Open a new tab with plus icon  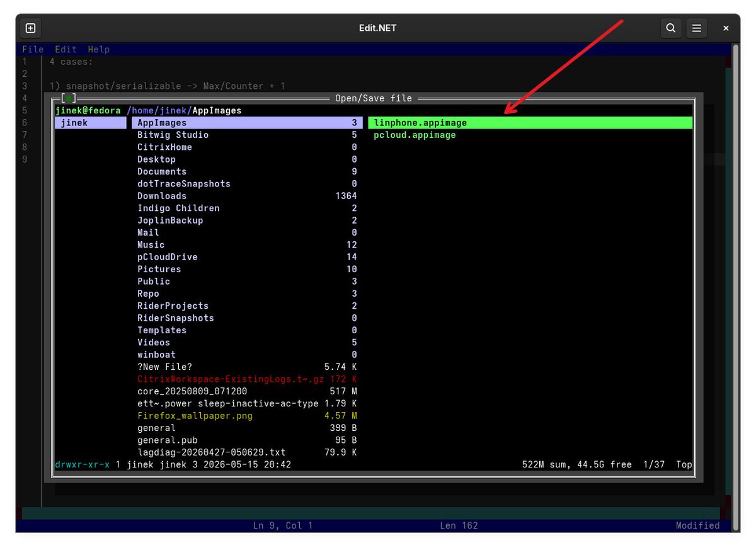[x=30, y=28]
